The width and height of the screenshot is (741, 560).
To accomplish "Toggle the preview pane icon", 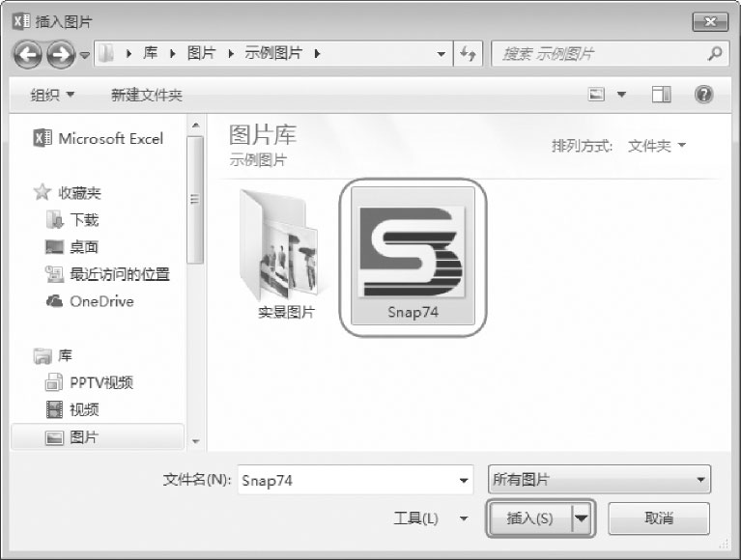I will pos(661,95).
